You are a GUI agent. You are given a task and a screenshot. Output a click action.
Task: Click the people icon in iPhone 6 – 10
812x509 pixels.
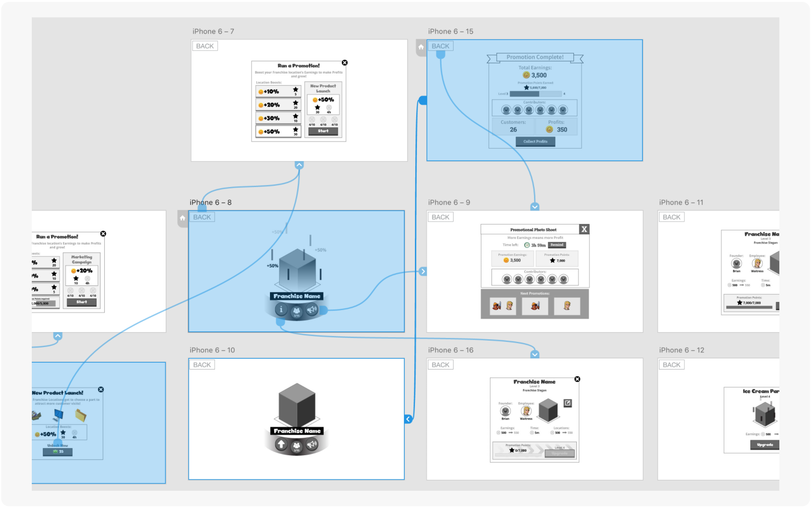click(x=297, y=447)
